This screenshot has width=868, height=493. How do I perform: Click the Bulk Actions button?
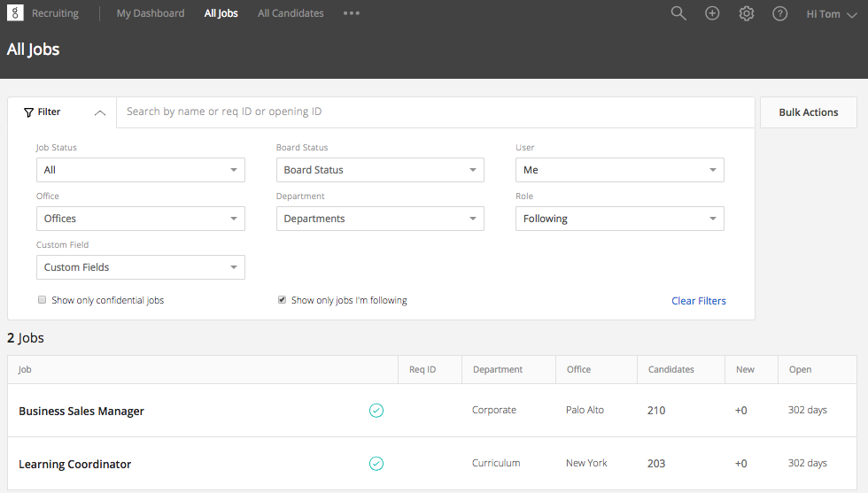point(808,112)
